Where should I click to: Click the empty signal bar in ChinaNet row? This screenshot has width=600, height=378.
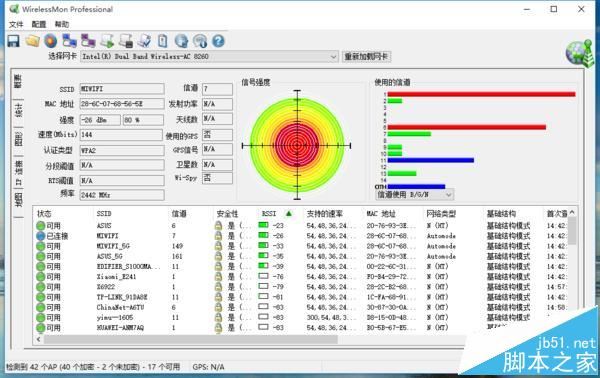point(263,306)
